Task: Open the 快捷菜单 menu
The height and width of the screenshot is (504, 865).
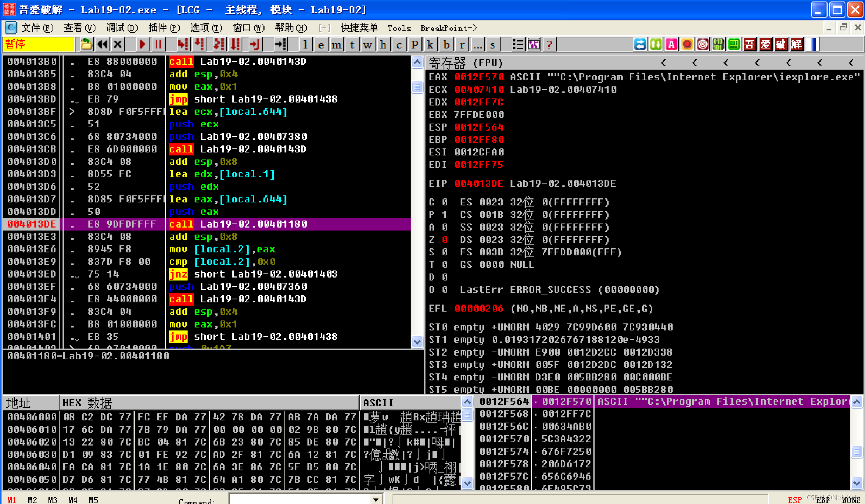Action: point(359,28)
